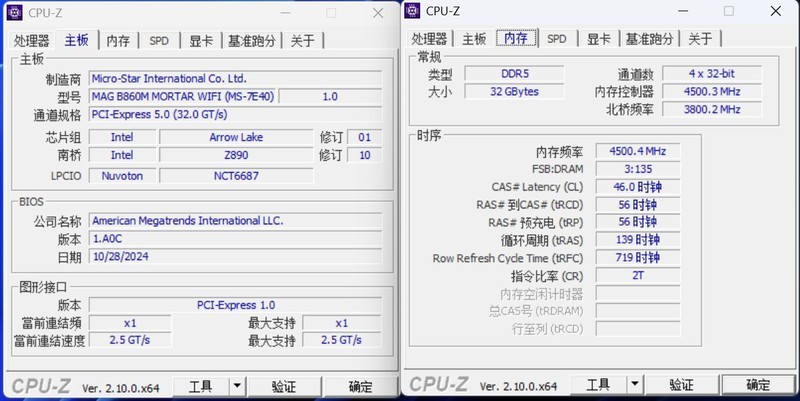Click 验证 button in left window
The image size is (800, 401).
click(284, 387)
